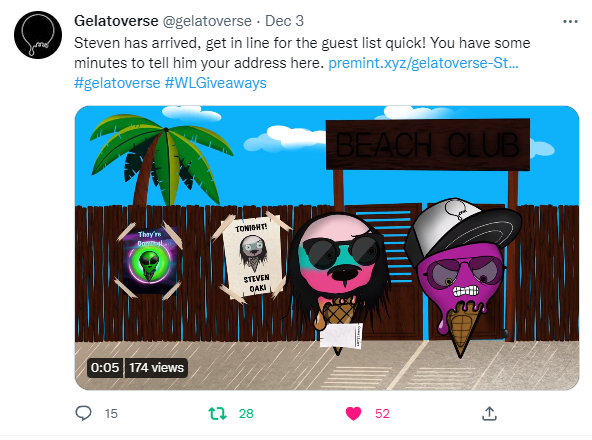The image size is (592, 440).
Task: Click the Steven Oaki poster in video
Action: pos(252,259)
